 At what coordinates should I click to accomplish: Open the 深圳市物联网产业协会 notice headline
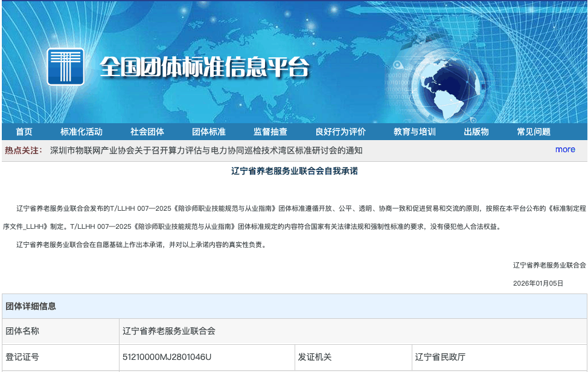[x=206, y=150]
